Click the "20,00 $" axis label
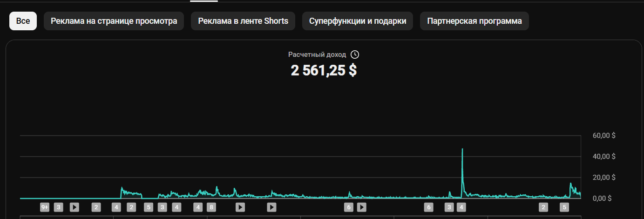The height and width of the screenshot is (219, 644). click(x=604, y=177)
